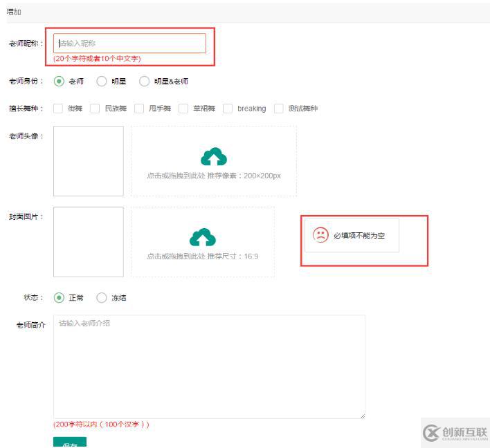Check the 甩手舞 checkbox
This screenshot has width=490, height=448.
[138, 109]
